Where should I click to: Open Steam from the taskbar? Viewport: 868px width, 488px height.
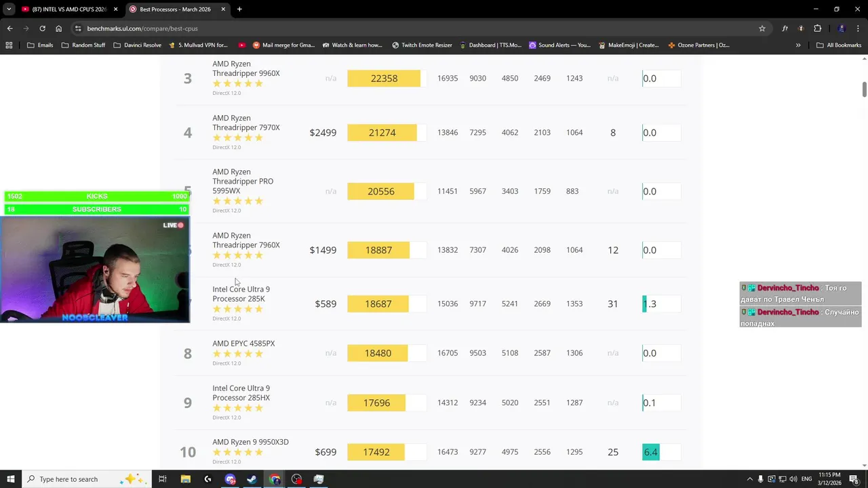click(252, 479)
